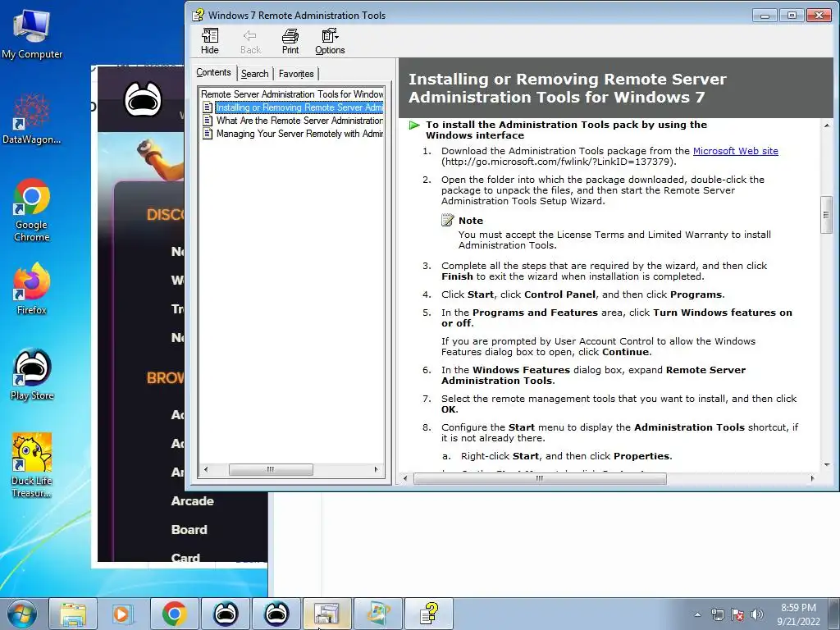This screenshot has width=840, height=630.
Task: Open Chrome from taskbar
Action: point(174,614)
